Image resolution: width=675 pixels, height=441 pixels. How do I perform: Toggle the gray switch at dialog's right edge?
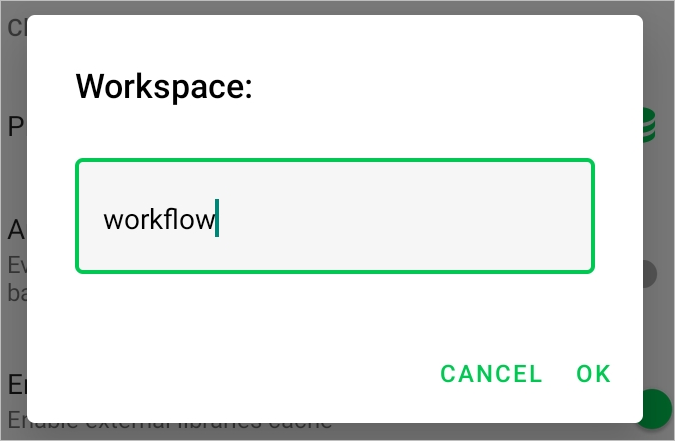[x=651, y=274]
